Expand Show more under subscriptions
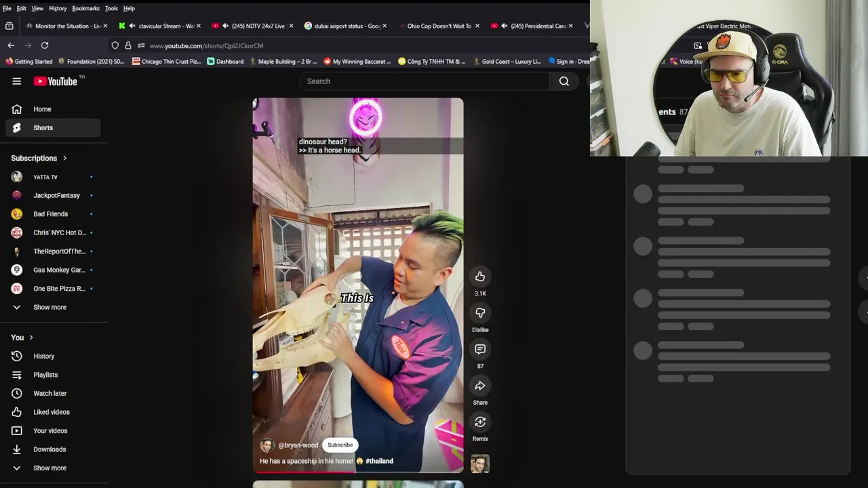Screen dimensions: 868x488 pos(53,307)
